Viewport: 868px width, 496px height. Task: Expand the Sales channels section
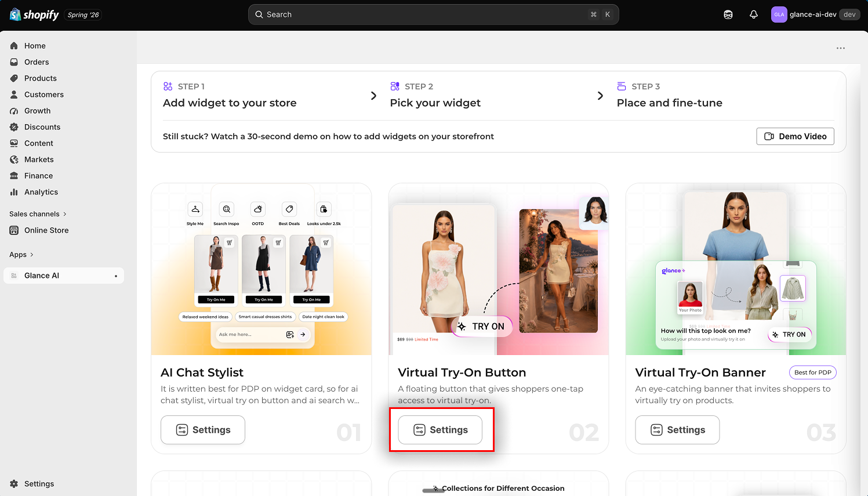38,214
